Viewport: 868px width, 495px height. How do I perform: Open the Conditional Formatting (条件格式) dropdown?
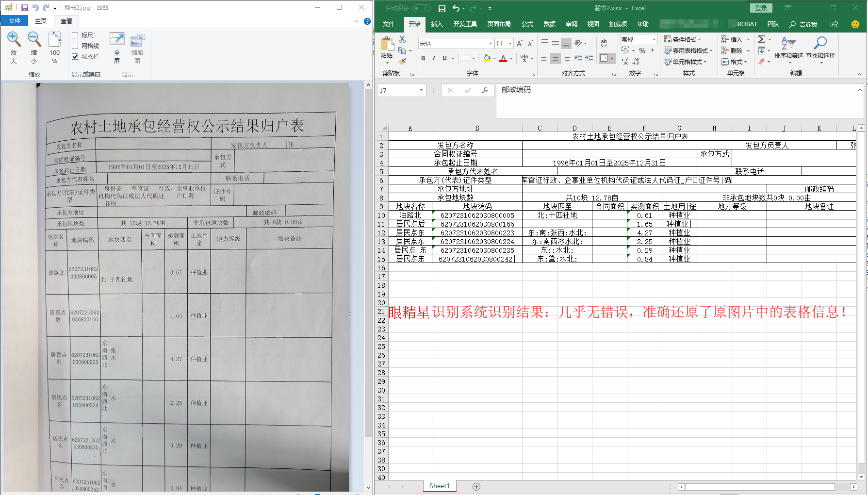[683, 39]
